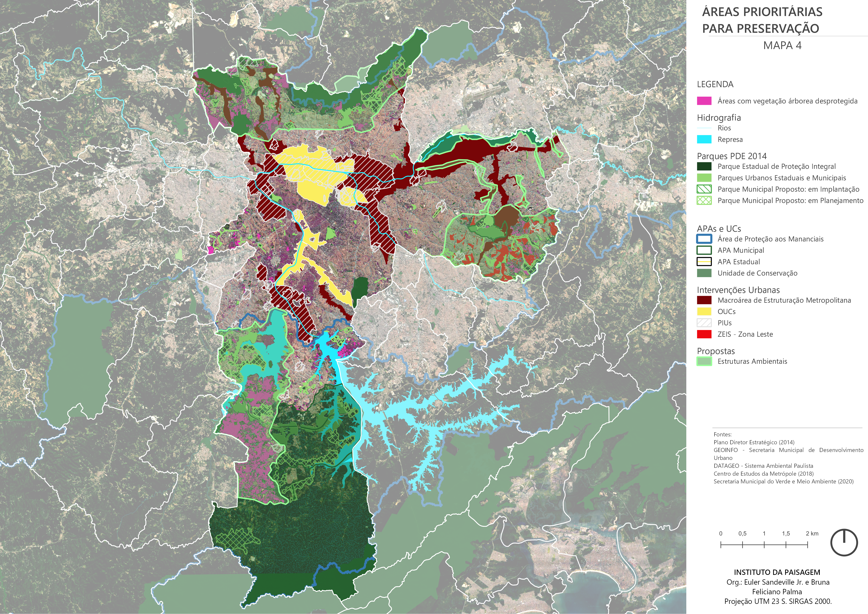The height and width of the screenshot is (614, 868).
Task: Click the 'ZEIS - Zona Leste' label
Action: pyautogui.click(x=745, y=334)
